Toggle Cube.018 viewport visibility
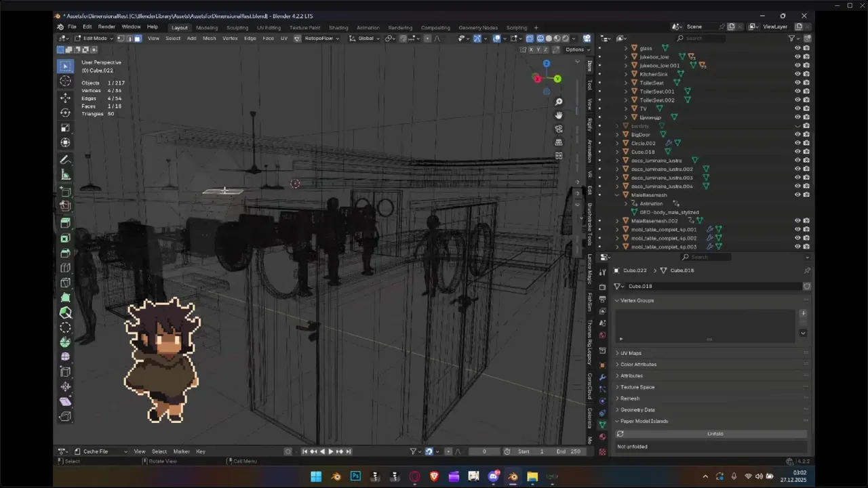Screen dimensions: 868x488 [x=797, y=152]
